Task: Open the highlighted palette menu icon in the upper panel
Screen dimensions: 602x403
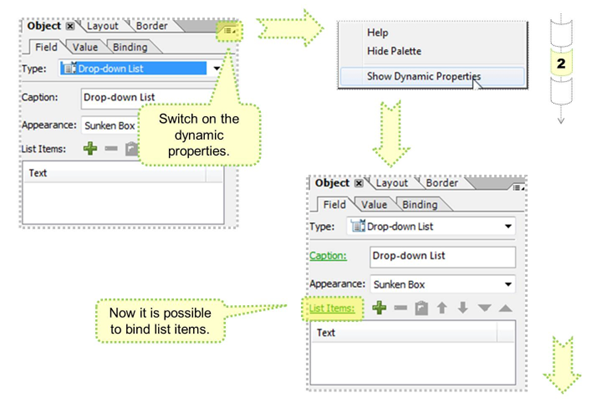Action: tap(229, 31)
